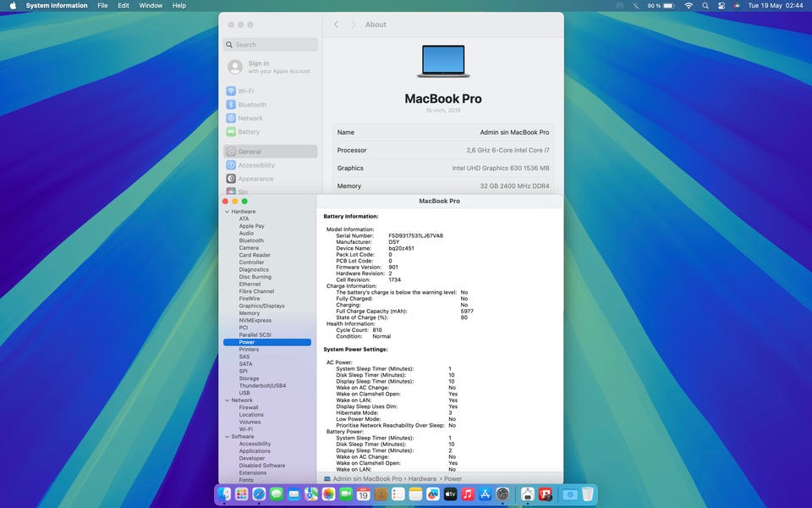Select USB in the Hardware list
Screen dimensions: 812x508
[x=244, y=393]
